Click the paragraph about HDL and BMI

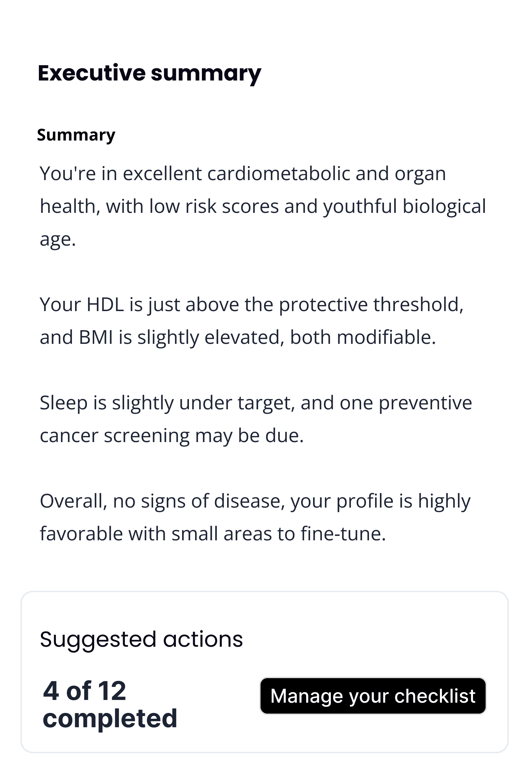tap(252, 321)
